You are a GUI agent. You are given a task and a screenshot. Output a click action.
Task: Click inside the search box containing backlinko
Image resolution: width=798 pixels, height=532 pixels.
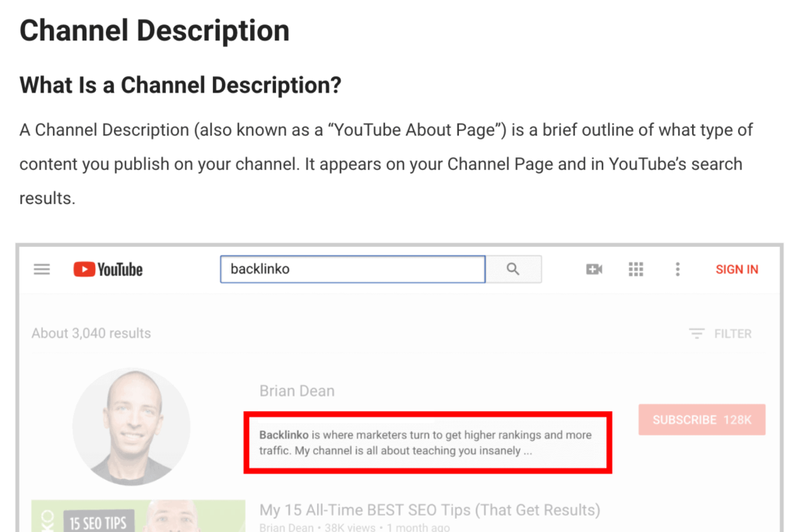click(351, 268)
